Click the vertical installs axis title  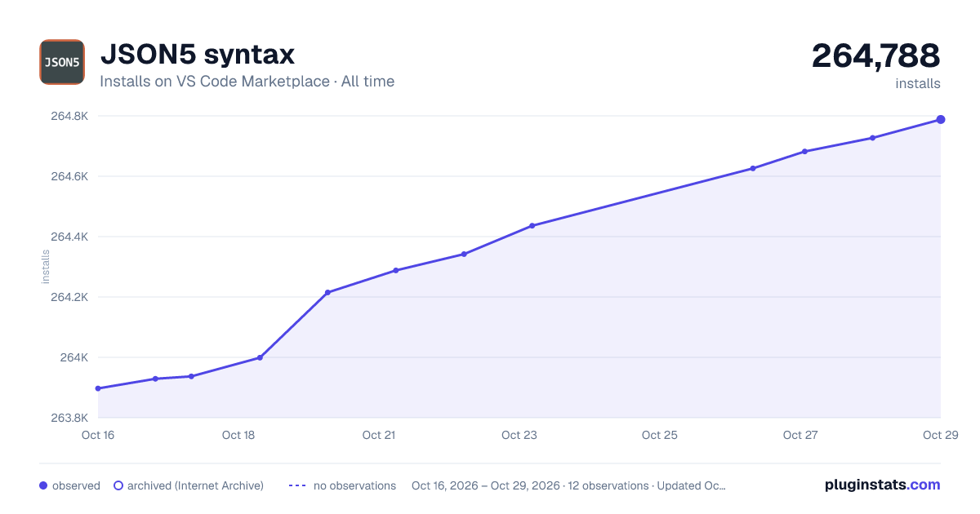[46, 267]
